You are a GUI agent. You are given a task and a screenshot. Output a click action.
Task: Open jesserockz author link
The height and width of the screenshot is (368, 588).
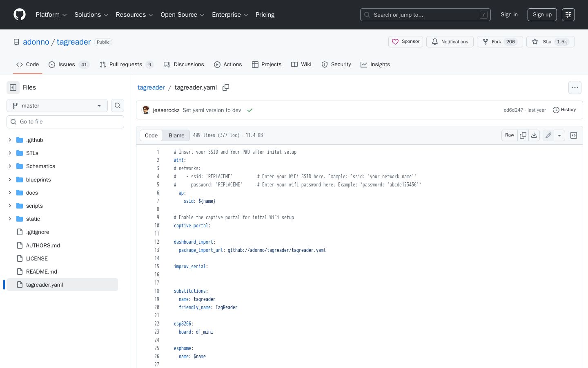[x=166, y=110]
